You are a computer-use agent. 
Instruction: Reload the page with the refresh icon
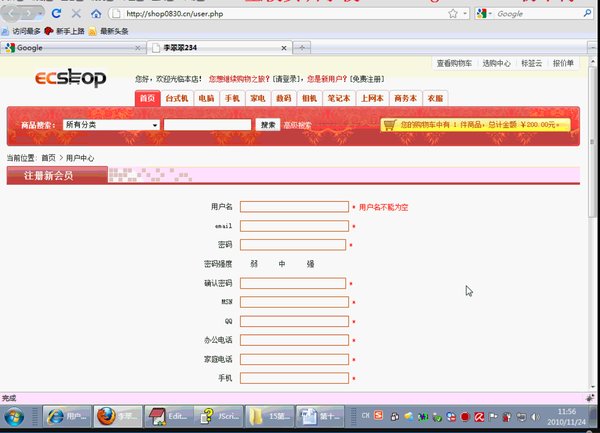(57, 14)
